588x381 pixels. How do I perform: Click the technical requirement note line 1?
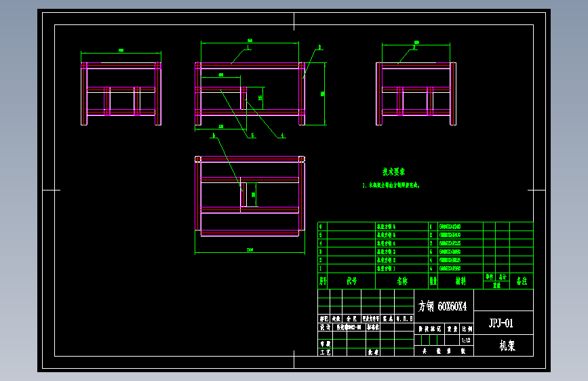coord(391,185)
